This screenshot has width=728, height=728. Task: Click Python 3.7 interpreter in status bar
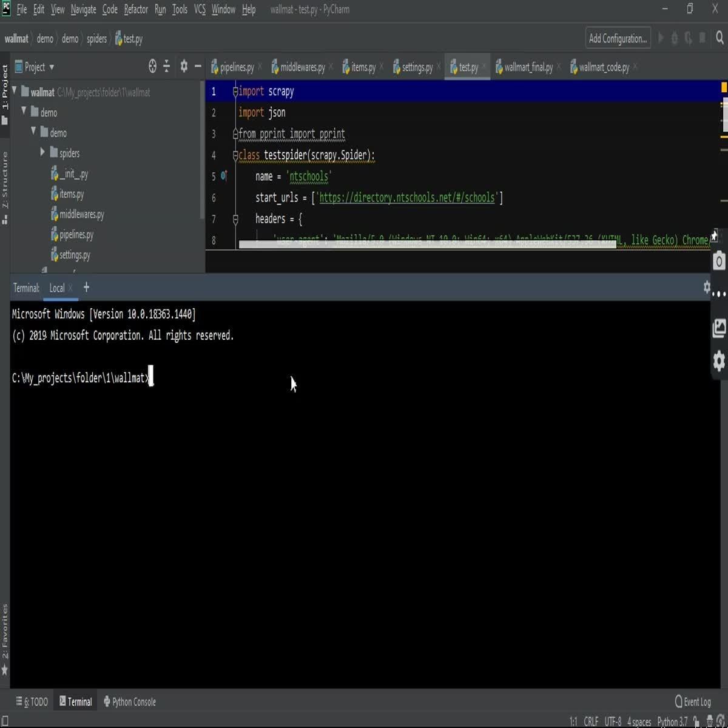pyautogui.click(x=672, y=722)
